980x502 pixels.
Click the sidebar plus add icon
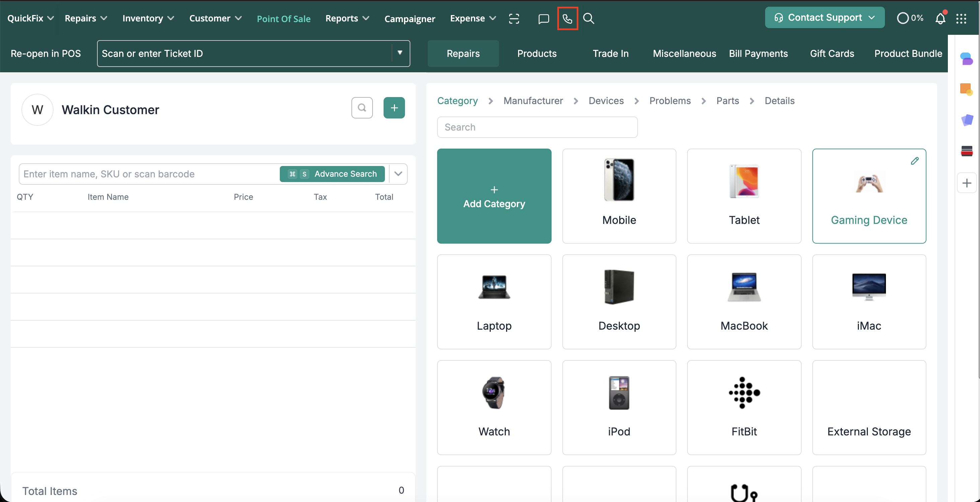click(x=967, y=183)
